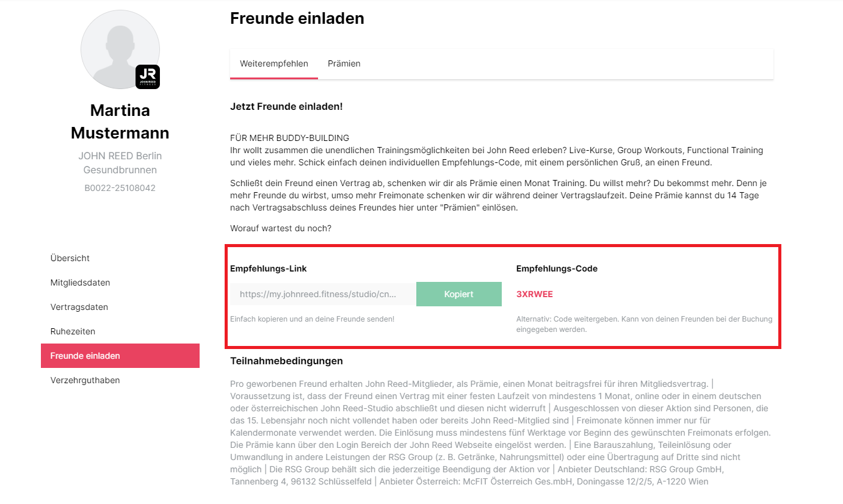
Task: Click the Freunde einladen page heading
Action: [297, 18]
